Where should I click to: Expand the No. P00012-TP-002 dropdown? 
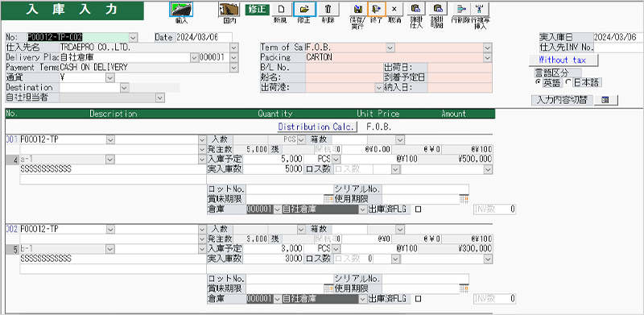[132, 37]
